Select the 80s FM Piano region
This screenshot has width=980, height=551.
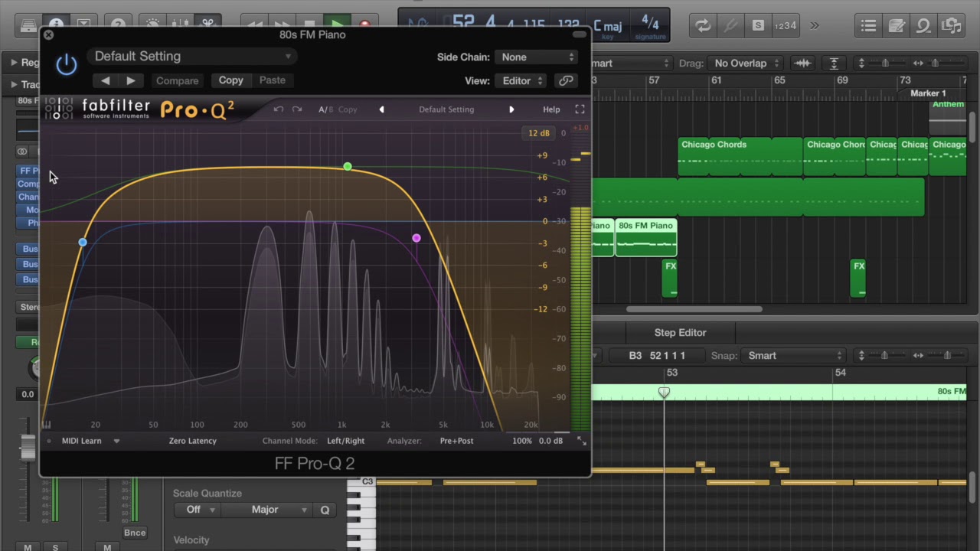click(646, 237)
